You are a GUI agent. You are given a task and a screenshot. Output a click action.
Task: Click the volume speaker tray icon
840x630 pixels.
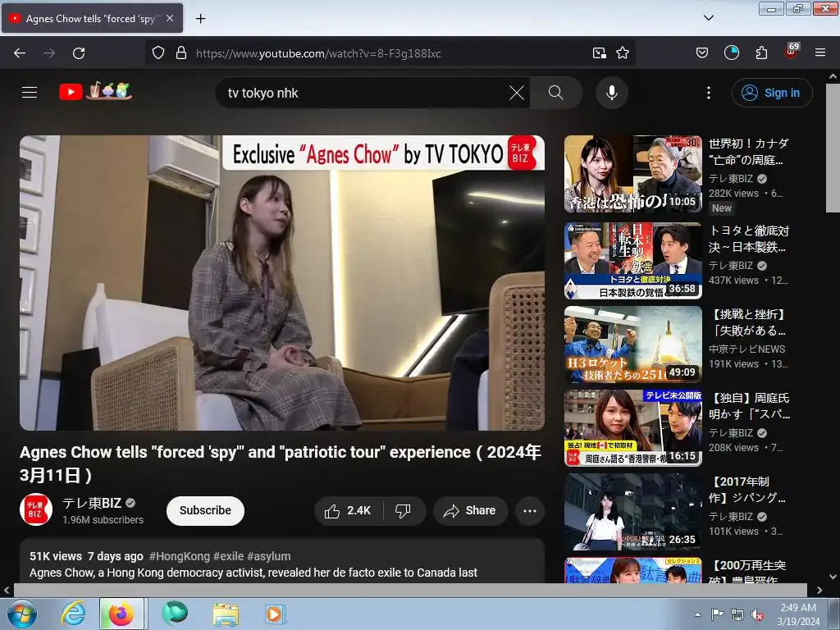click(757, 614)
